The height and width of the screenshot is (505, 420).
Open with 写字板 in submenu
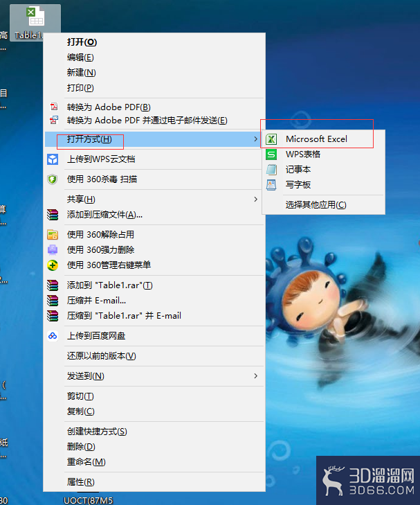(x=324, y=185)
